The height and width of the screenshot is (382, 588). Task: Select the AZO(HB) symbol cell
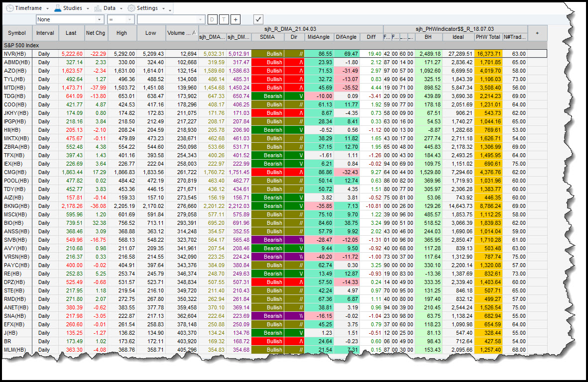click(x=17, y=71)
